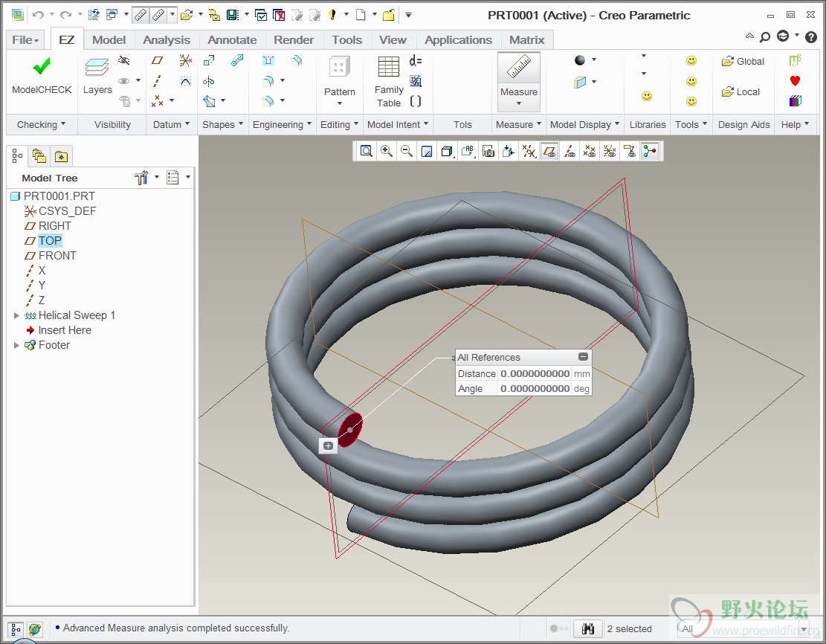Expand the Editing group dropdown
The height and width of the screenshot is (644, 826).
point(339,124)
